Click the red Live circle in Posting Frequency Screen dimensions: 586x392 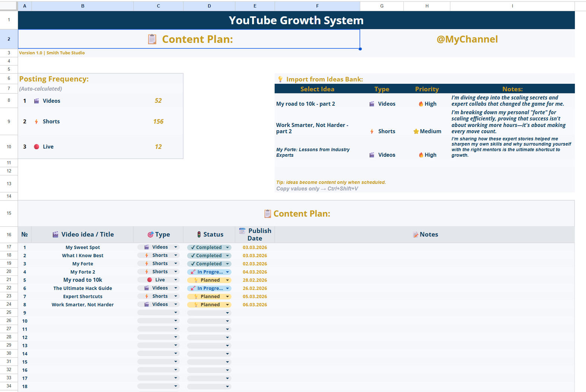tap(37, 147)
